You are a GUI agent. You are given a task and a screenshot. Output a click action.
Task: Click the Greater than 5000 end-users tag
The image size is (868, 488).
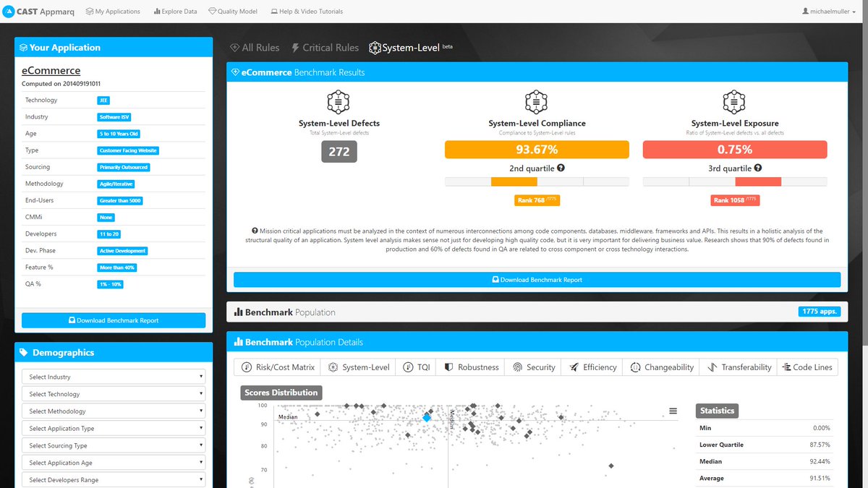[x=120, y=200]
